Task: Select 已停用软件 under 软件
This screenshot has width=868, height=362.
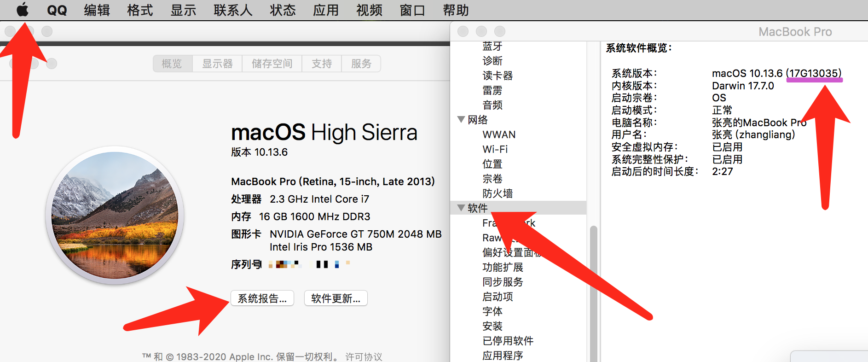Action: tap(508, 341)
